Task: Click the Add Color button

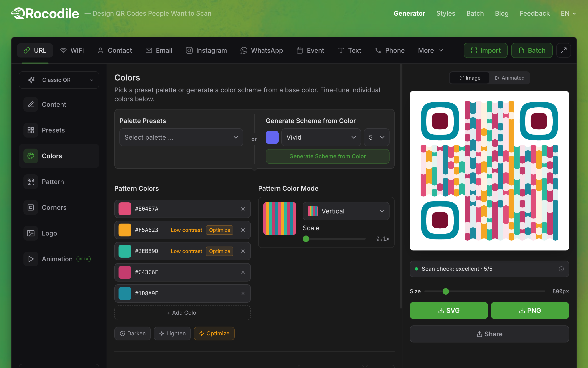Action: pyautogui.click(x=182, y=313)
